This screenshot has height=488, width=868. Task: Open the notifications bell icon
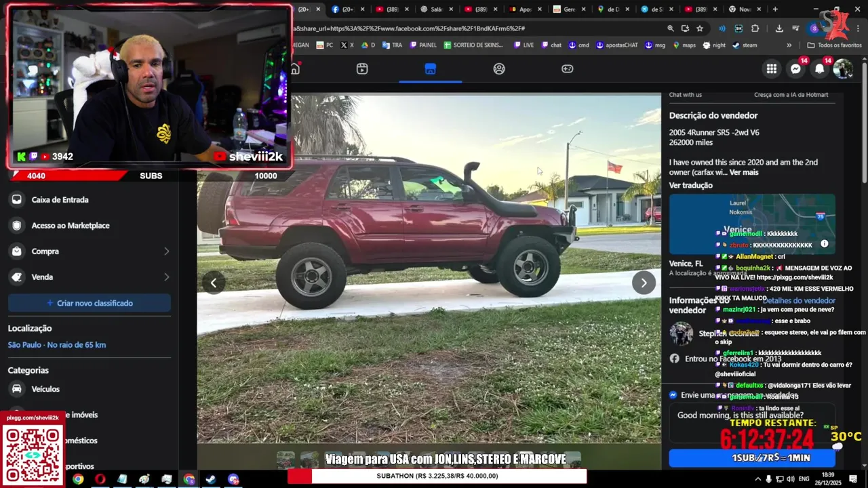819,68
